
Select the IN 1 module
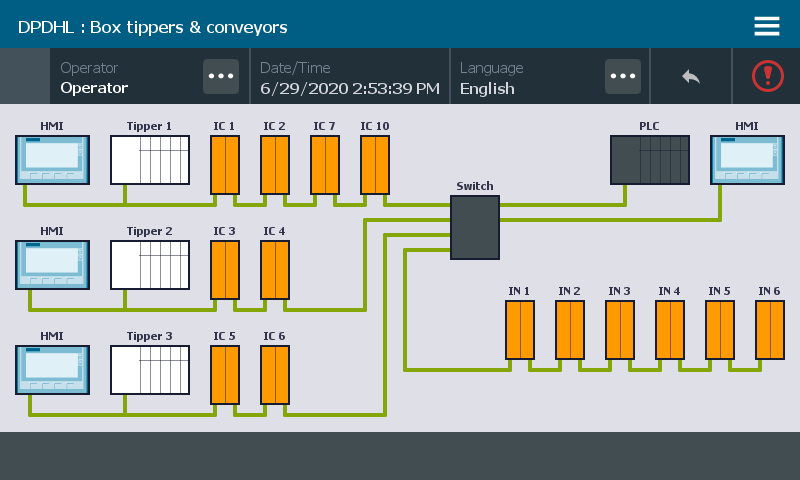[x=520, y=329]
